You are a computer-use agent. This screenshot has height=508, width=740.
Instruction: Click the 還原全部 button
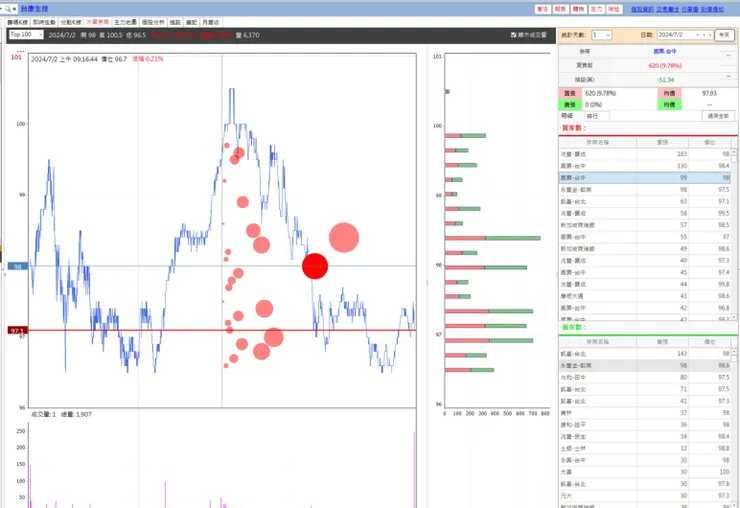click(718, 116)
